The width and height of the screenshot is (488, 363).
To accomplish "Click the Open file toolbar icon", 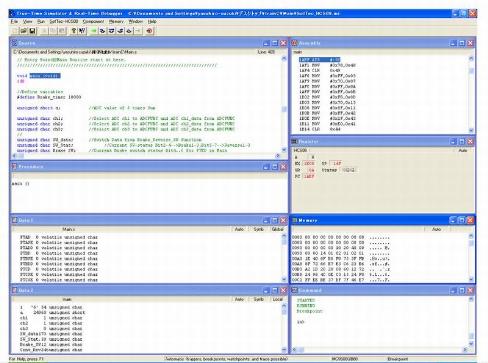I will [23, 31].
